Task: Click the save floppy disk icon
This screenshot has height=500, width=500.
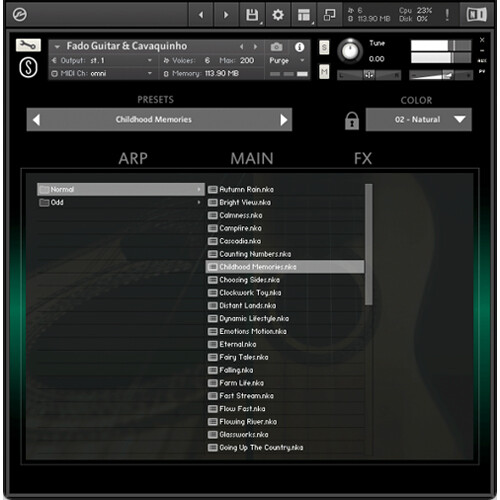Action: 252,15
